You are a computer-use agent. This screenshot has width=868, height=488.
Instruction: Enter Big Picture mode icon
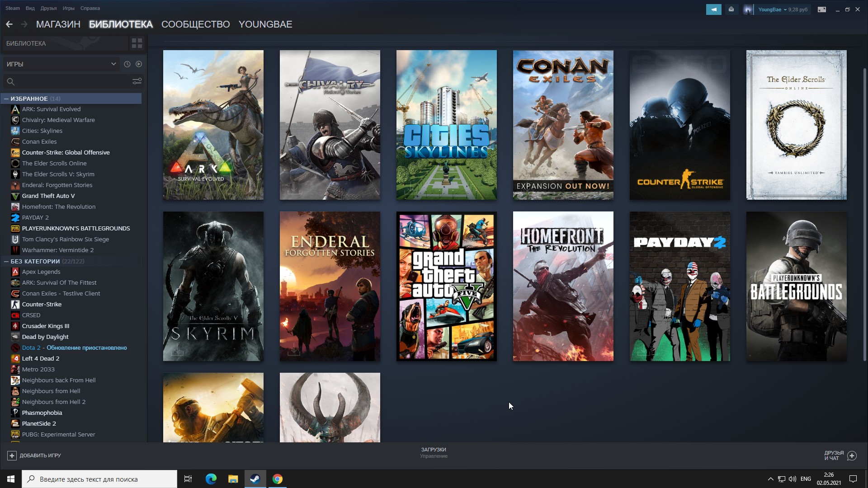[822, 9]
